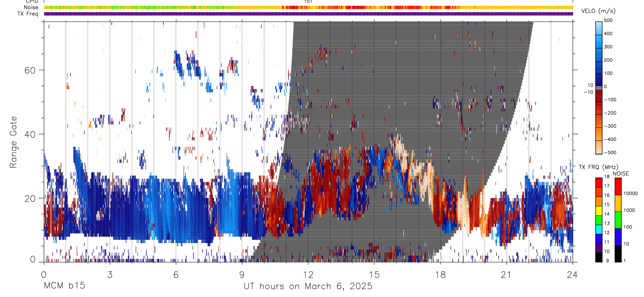Click the 'TX Freq' row label at top left
The height and width of the screenshot is (297, 644).
29,14
